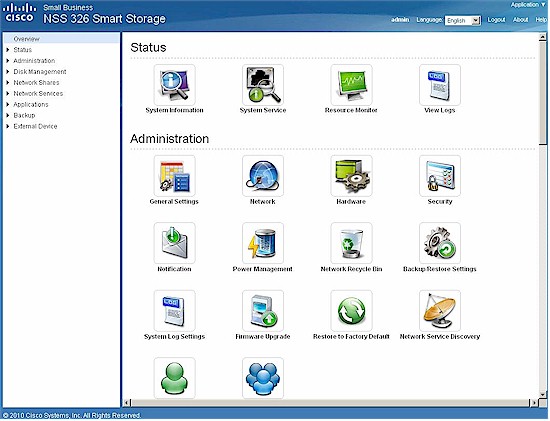Click the scroll up arrow
550x421 pixels.
click(x=543, y=36)
